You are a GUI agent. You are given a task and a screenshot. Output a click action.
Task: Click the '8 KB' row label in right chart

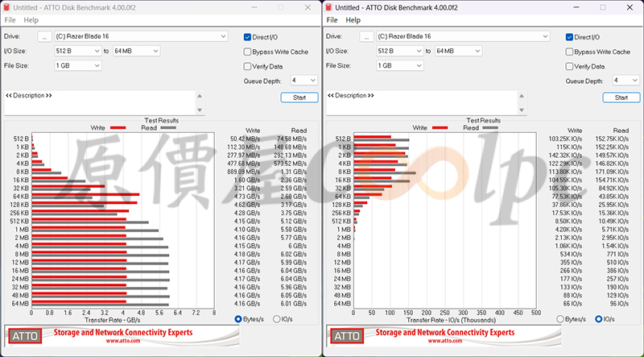pyautogui.click(x=345, y=172)
